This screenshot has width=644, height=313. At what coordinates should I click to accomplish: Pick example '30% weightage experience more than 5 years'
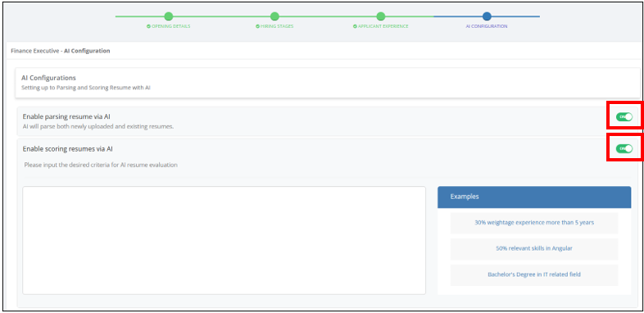tap(534, 223)
